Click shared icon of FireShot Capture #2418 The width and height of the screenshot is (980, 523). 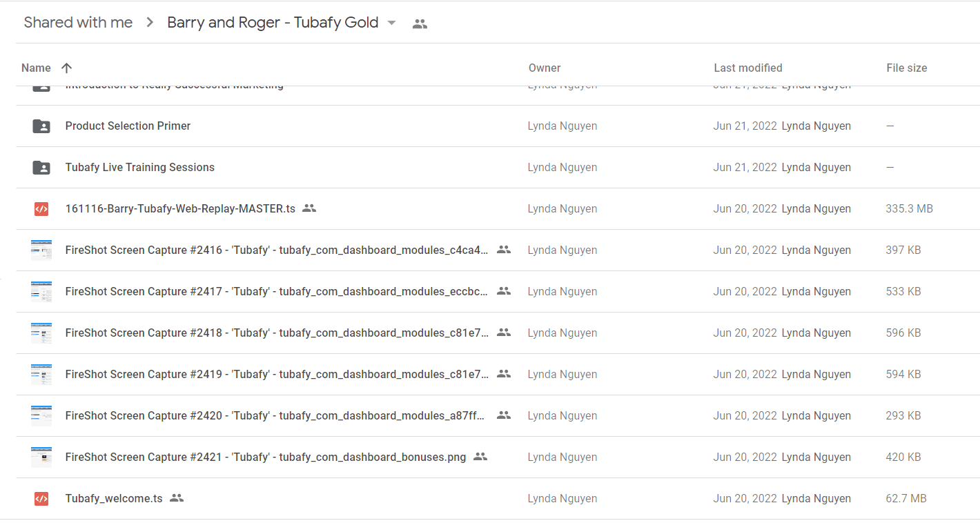pyautogui.click(x=504, y=332)
